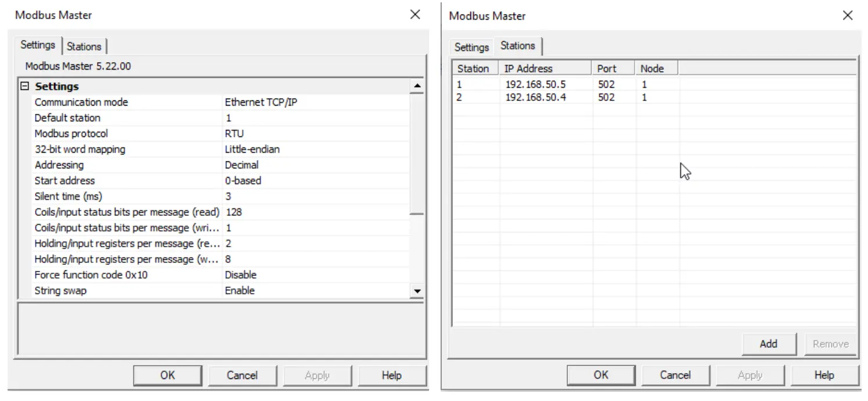Cancel the Stations dialog
Image resolution: width=868 pixels, height=401 pixels.
coord(675,375)
